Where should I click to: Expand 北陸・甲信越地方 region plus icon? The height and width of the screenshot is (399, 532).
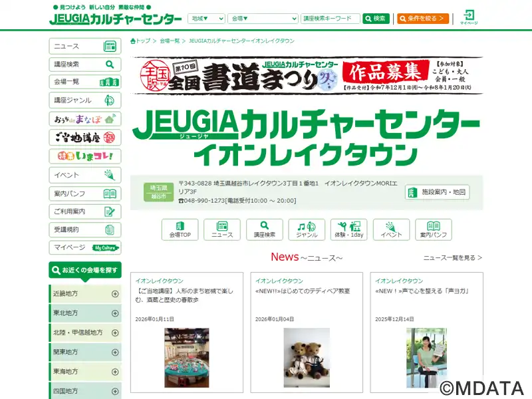(x=115, y=333)
